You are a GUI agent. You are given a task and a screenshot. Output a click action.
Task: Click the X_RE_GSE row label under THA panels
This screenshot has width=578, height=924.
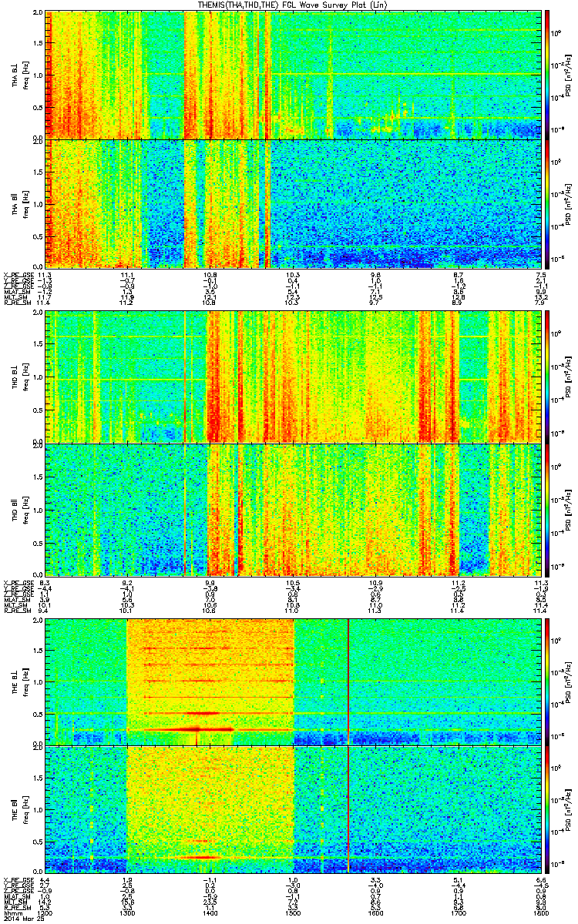17,275
